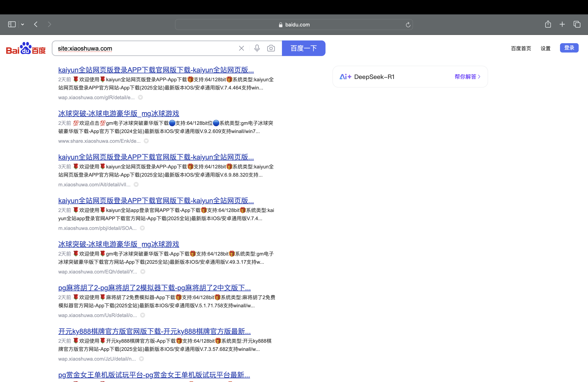Open image search camera icon
The width and height of the screenshot is (588, 382).
pyautogui.click(x=271, y=48)
